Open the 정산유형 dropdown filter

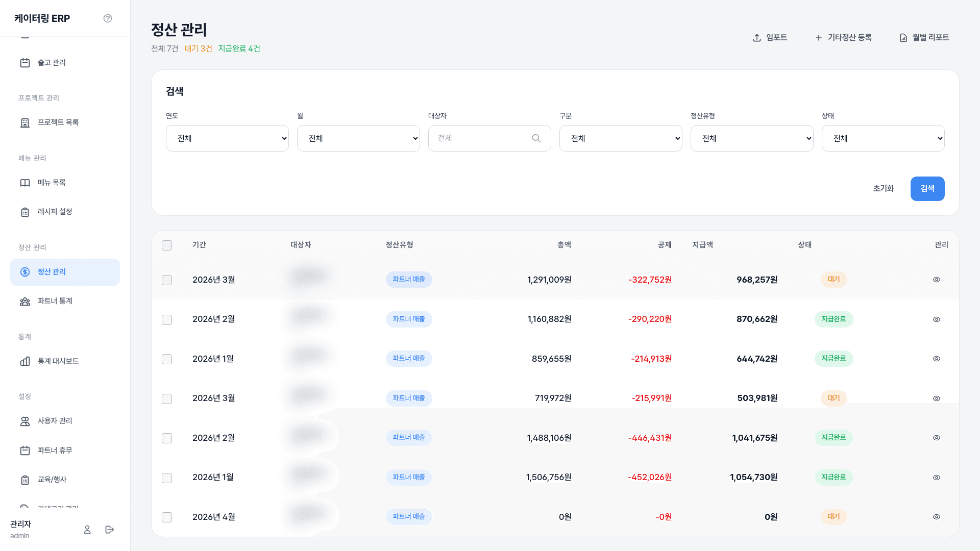click(x=752, y=138)
